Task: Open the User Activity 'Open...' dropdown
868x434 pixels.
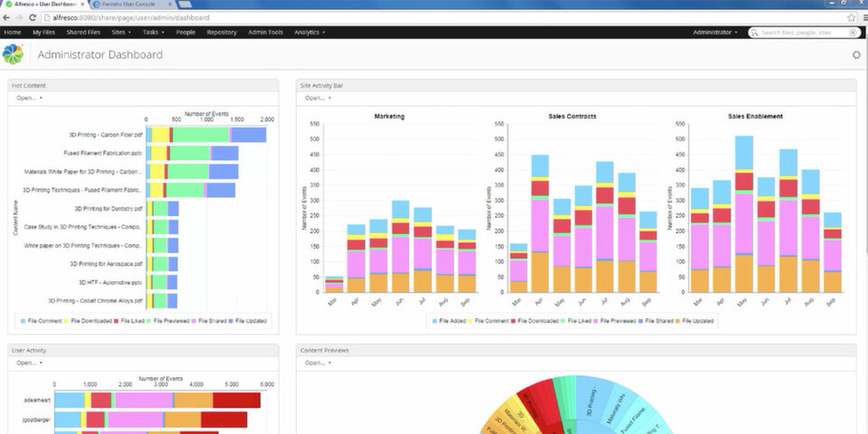Action: pos(29,363)
